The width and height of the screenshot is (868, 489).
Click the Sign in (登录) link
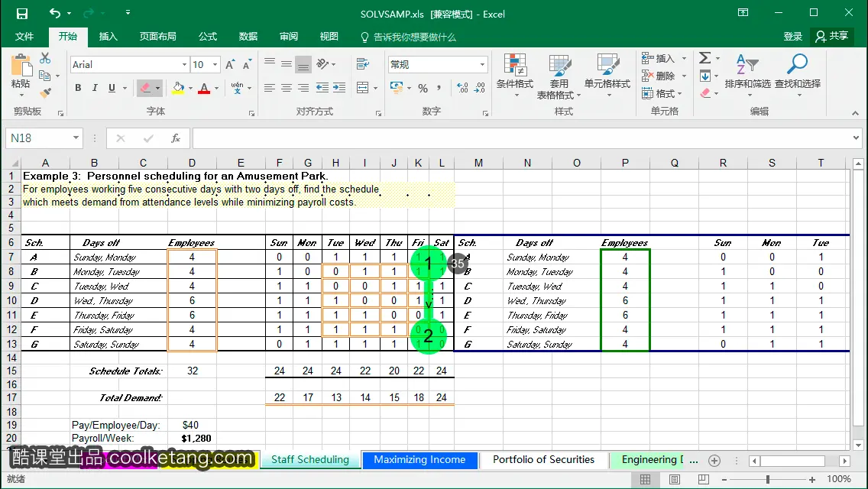click(792, 37)
